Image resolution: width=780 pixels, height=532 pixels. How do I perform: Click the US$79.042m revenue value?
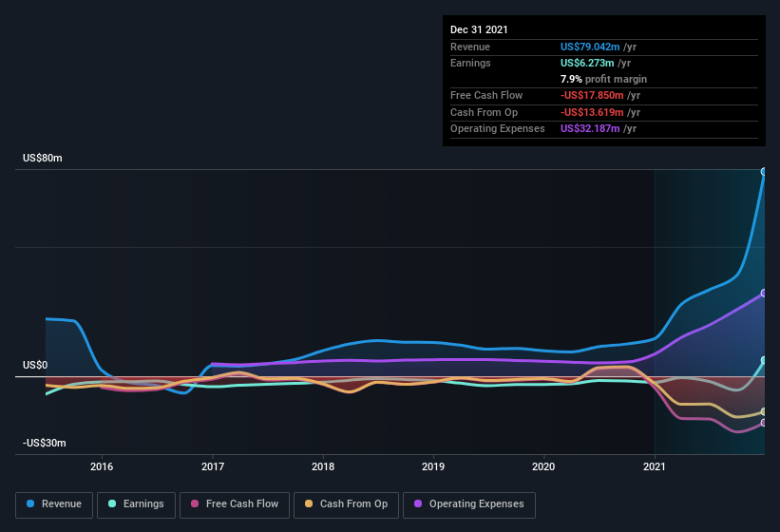[x=590, y=47]
